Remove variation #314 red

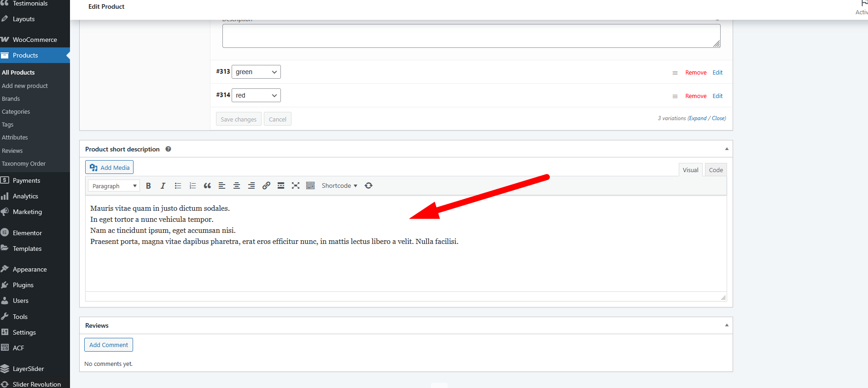pyautogui.click(x=695, y=96)
